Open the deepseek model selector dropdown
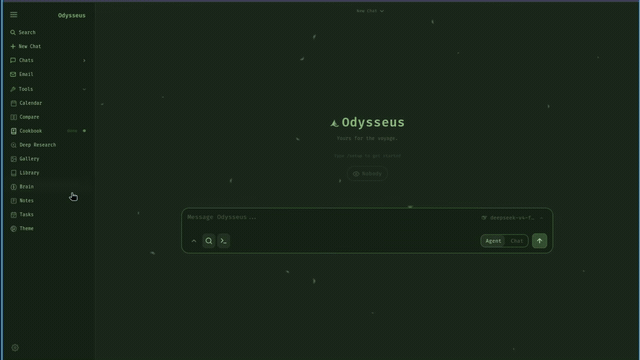 [512, 218]
